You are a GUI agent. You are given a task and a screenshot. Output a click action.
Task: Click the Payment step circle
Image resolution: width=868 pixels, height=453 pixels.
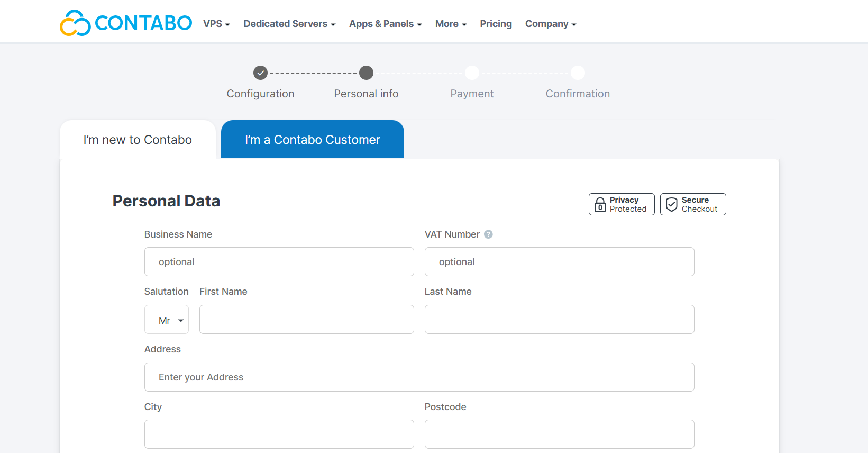pyautogui.click(x=472, y=73)
